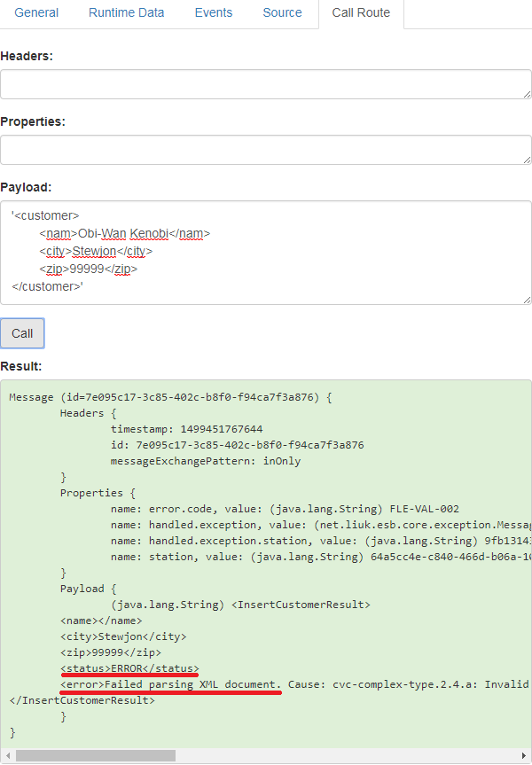Select the Events tab
This screenshot has width=532, height=765.
coord(213,13)
